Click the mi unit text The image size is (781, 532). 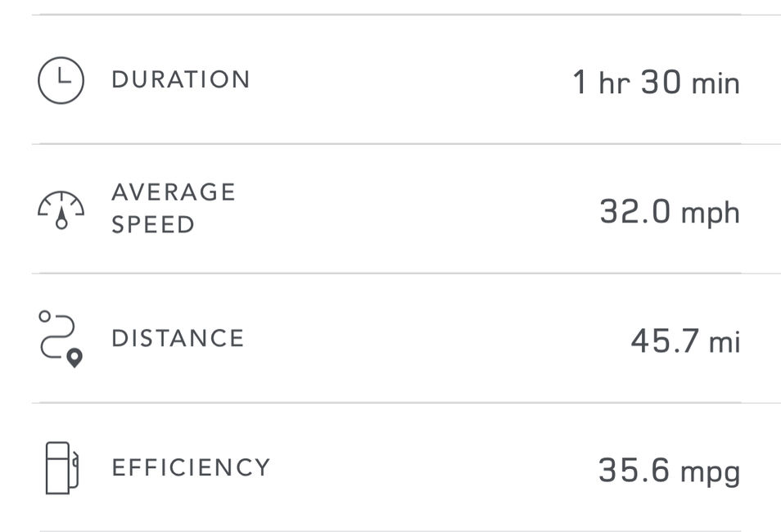coord(725,342)
